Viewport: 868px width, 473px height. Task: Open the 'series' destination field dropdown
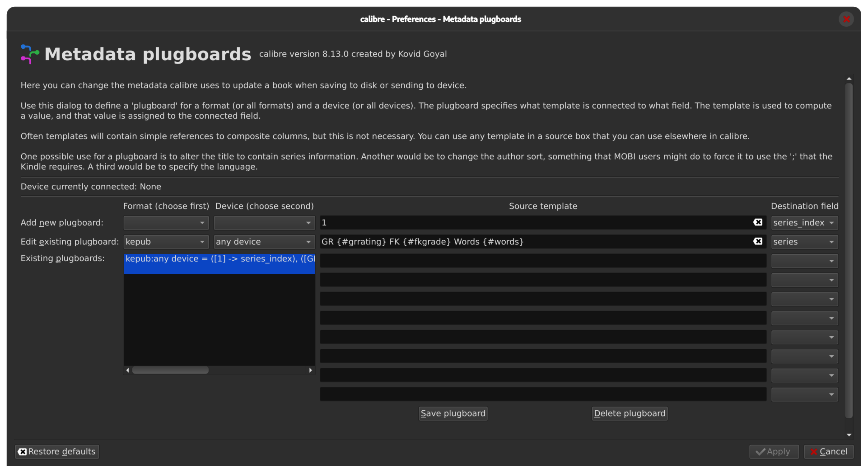point(804,242)
